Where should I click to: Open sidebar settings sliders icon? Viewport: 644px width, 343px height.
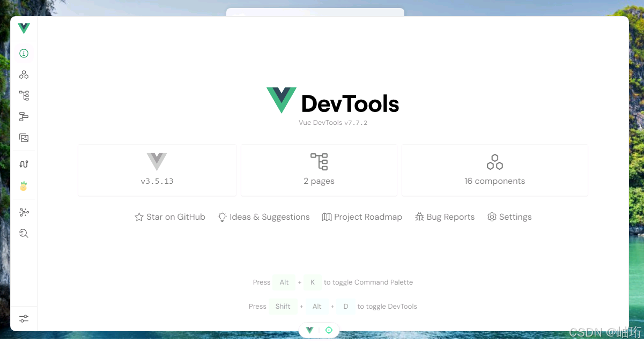tap(24, 318)
